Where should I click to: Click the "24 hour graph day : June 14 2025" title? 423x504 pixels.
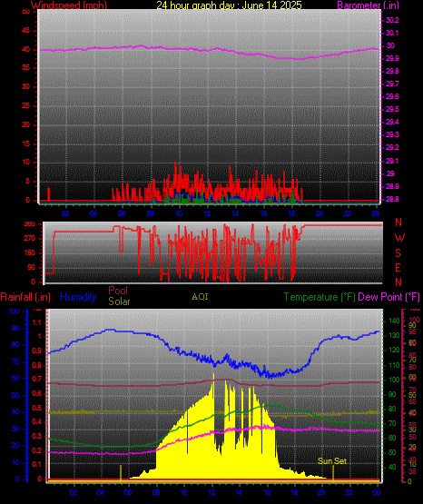coord(229,5)
